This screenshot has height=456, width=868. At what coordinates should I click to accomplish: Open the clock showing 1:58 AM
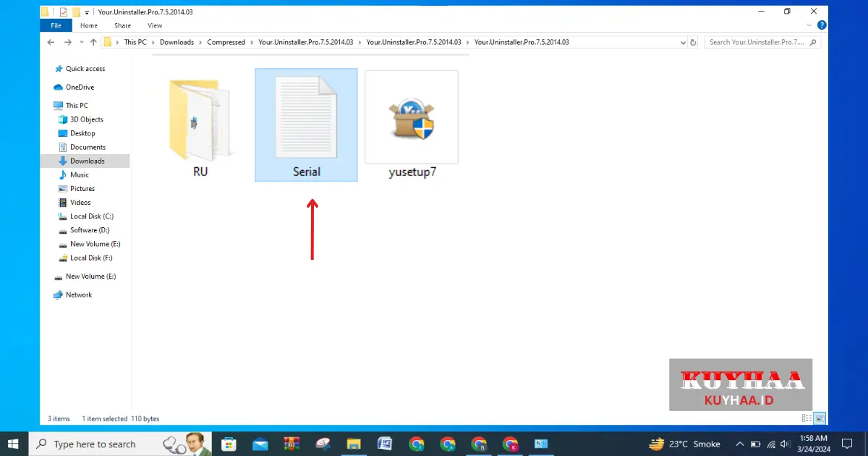[x=813, y=444]
